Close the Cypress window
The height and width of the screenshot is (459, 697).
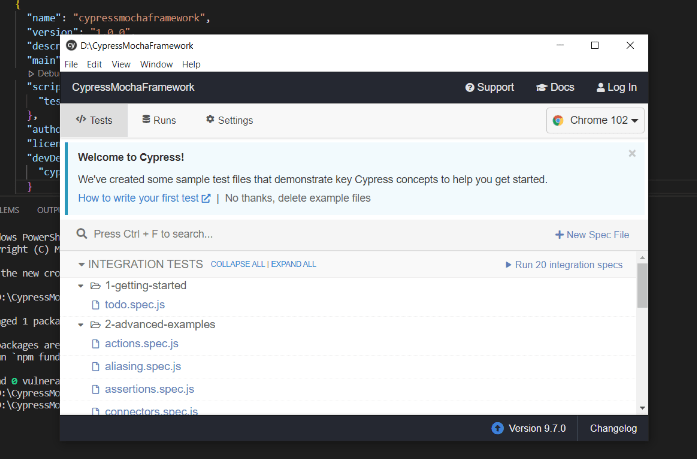(x=630, y=45)
